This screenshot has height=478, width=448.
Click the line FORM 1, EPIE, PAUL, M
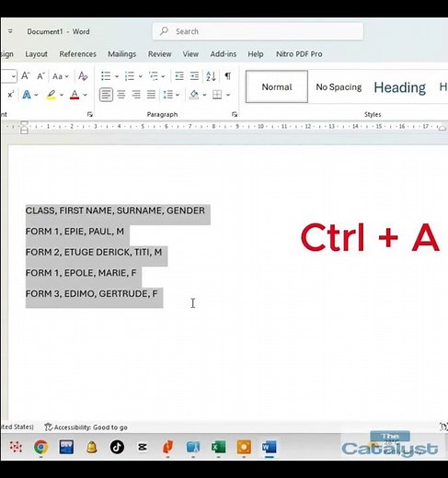75,231
